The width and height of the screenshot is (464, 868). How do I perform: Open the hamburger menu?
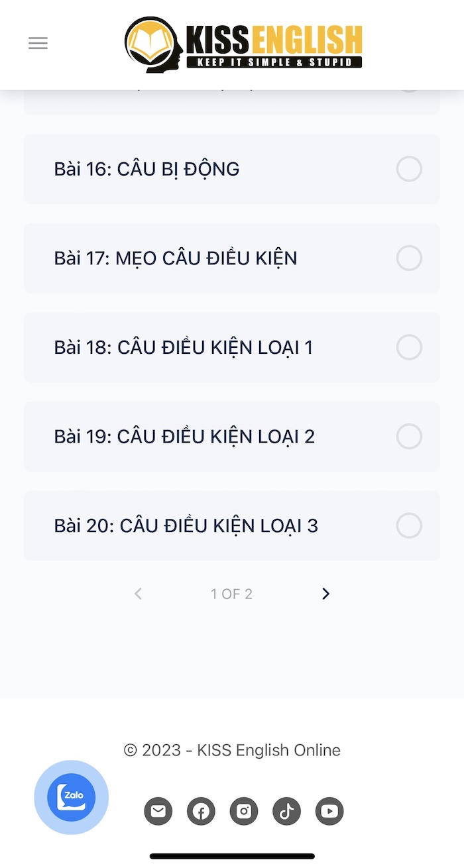(38, 44)
